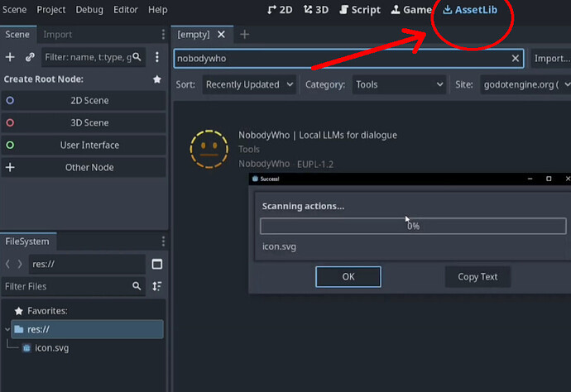Open FileSystem dock options menu

point(163,241)
